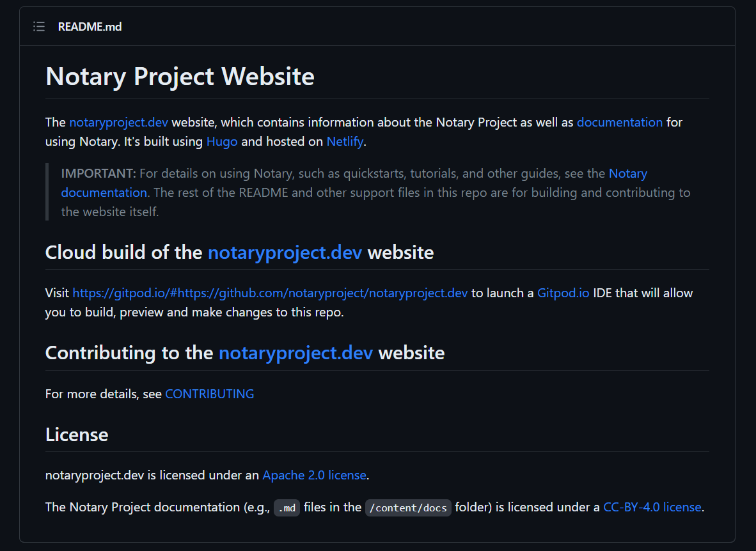Click the notaryproject.dev link in the Contributing heading
The width and height of the screenshot is (756, 551).
(295, 353)
